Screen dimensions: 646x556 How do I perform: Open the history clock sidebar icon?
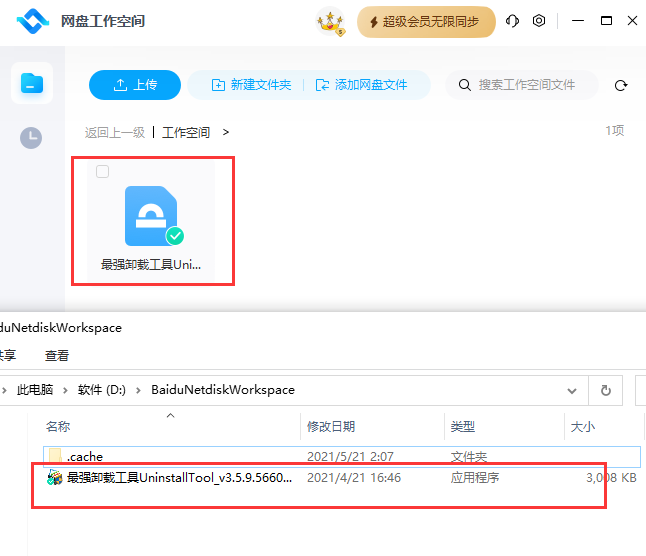(x=31, y=138)
